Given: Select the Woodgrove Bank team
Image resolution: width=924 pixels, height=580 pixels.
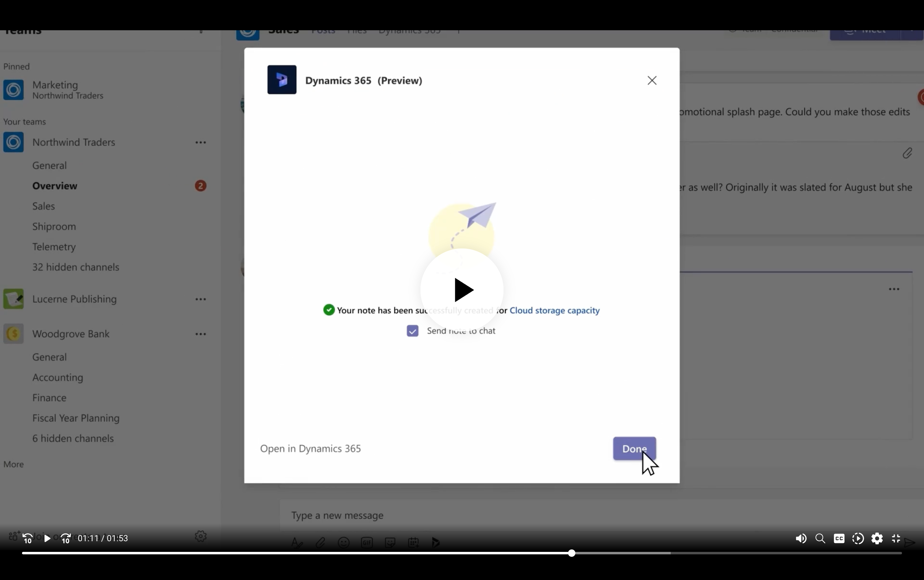Looking at the screenshot, I should [x=71, y=334].
